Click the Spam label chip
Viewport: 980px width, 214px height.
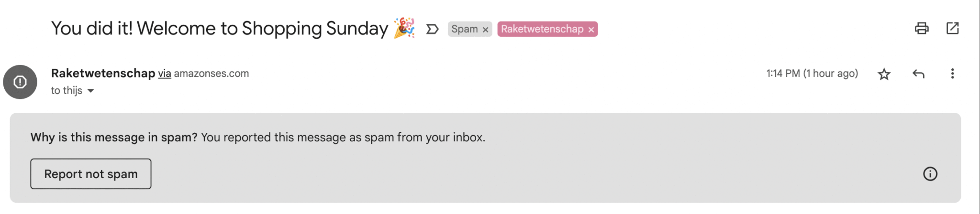(x=464, y=29)
